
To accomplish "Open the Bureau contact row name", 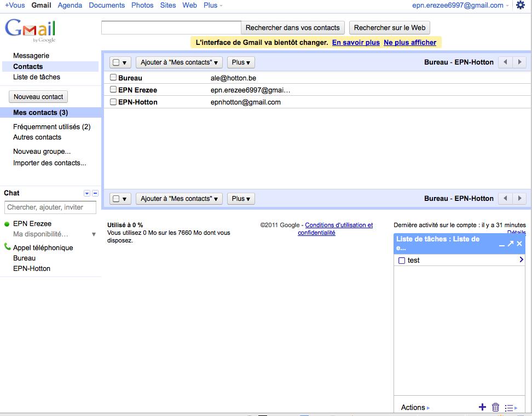I will point(130,78).
